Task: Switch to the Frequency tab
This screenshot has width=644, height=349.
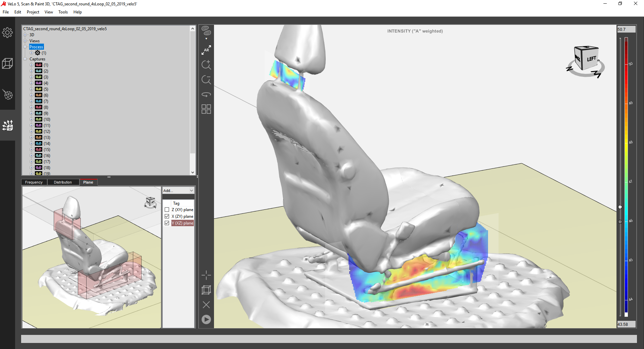Action: tap(34, 182)
